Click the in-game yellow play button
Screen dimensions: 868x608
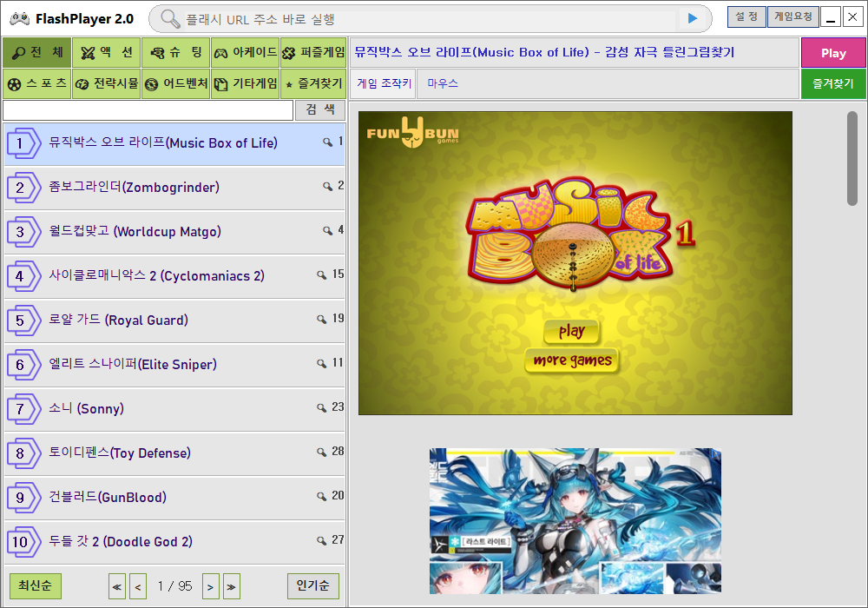[571, 331]
